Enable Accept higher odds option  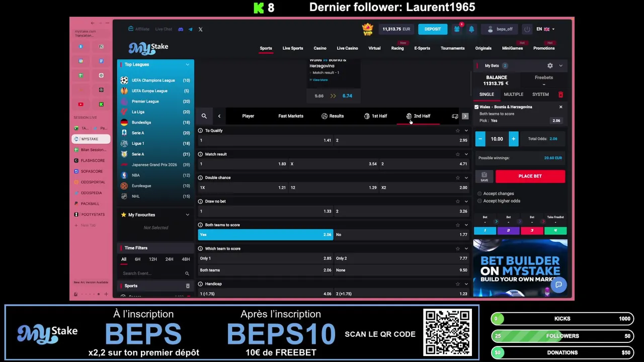pyautogui.click(x=479, y=201)
